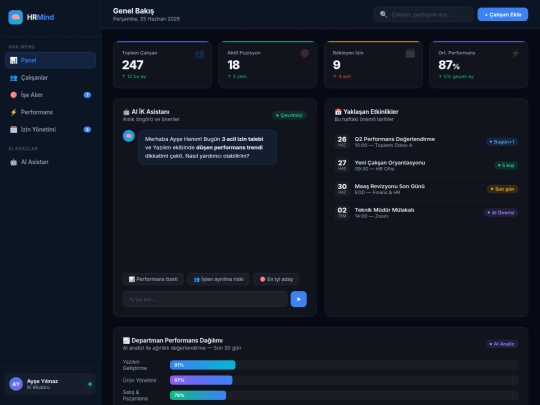Click the Çalışan Ekle button
This screenshot has height=405, width=540.
click(502, 14)
